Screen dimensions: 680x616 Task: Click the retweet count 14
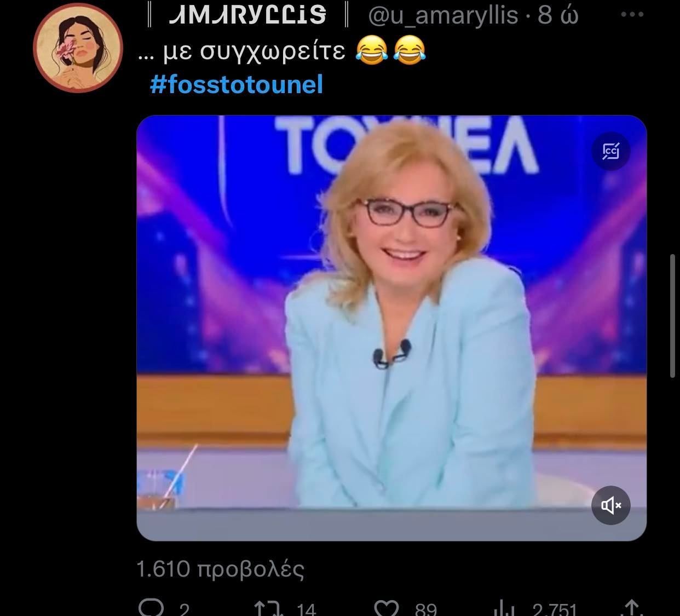pyautogui.click(x=306, y=609)
